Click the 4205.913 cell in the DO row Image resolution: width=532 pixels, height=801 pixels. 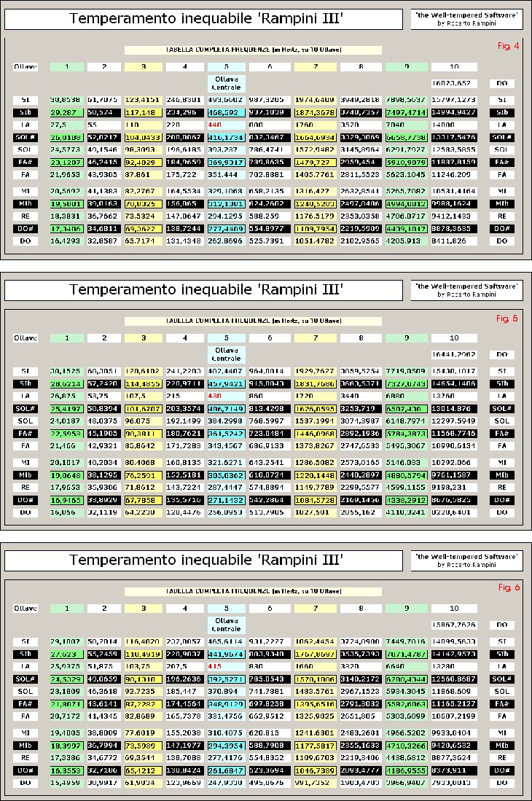click(x=407, y=241)
